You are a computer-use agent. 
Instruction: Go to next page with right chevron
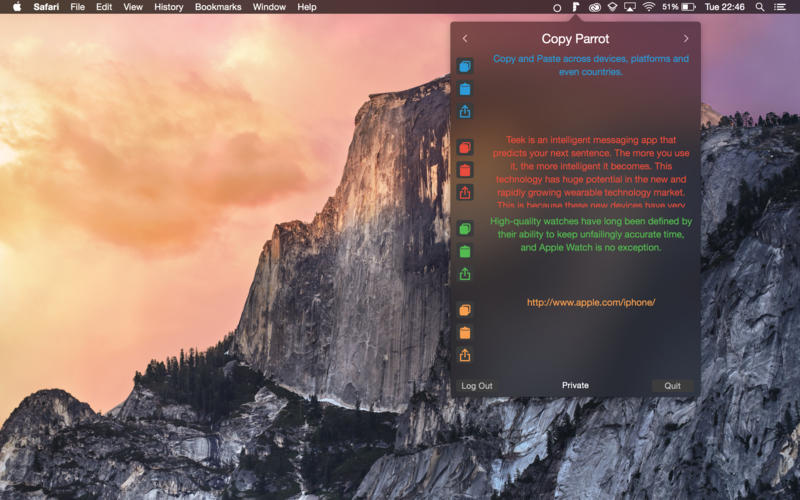(686, 39)
